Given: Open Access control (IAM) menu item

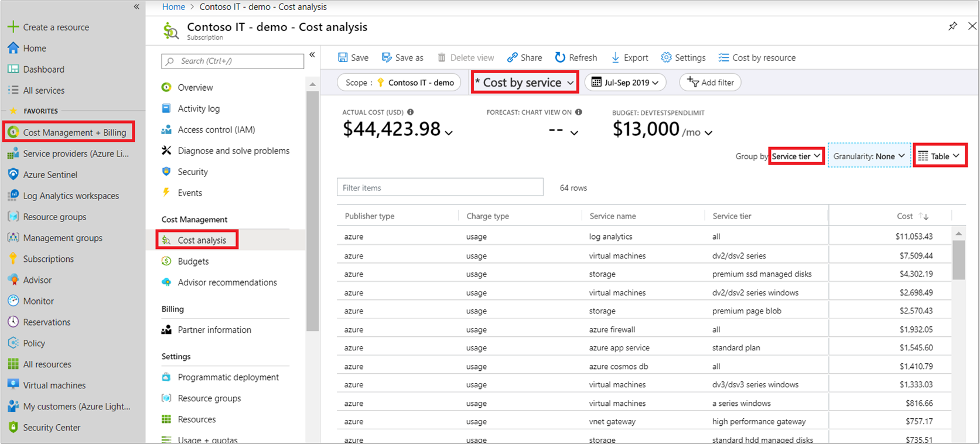Looking at the screenshot, I should point(216,129).
